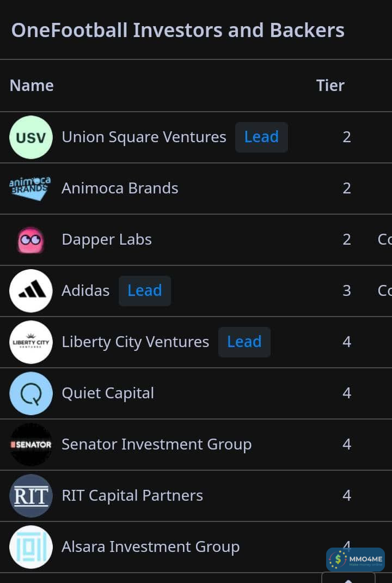
Task: Open the Animoca Brands investor link
Action: click(120, 189)
